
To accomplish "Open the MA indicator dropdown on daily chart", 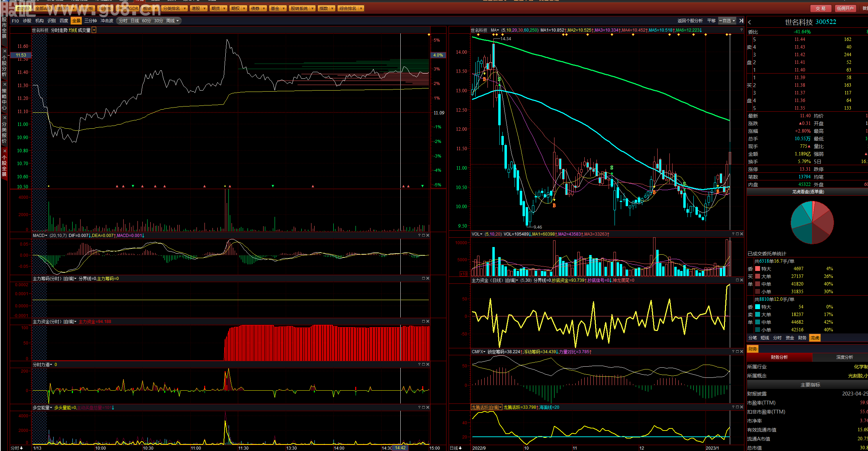I will point(495,30).
